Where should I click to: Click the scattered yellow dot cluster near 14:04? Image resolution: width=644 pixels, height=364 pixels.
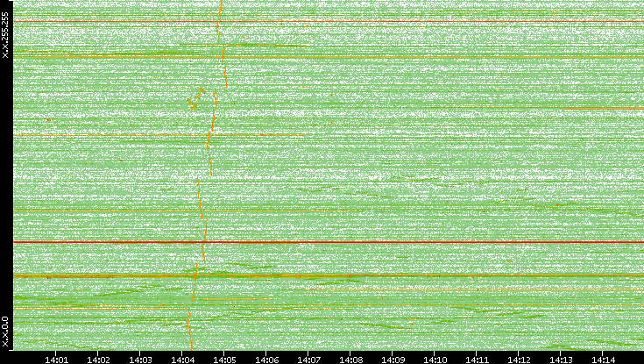[x=196, y=99]
